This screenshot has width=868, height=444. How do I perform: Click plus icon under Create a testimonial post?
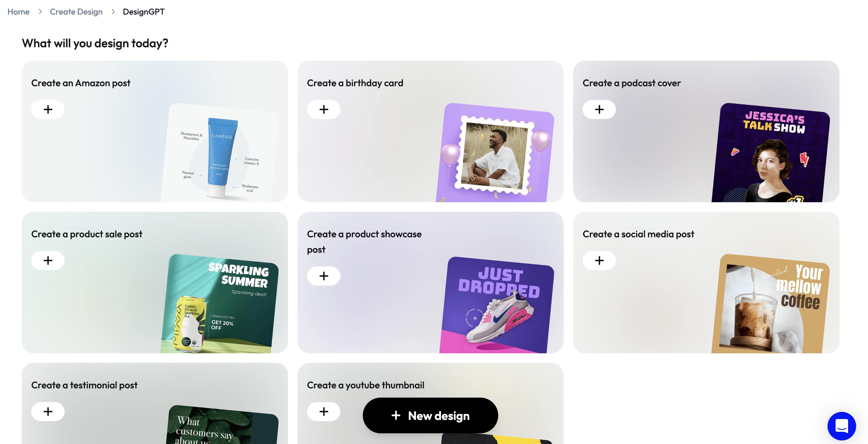tap(48, 411)
